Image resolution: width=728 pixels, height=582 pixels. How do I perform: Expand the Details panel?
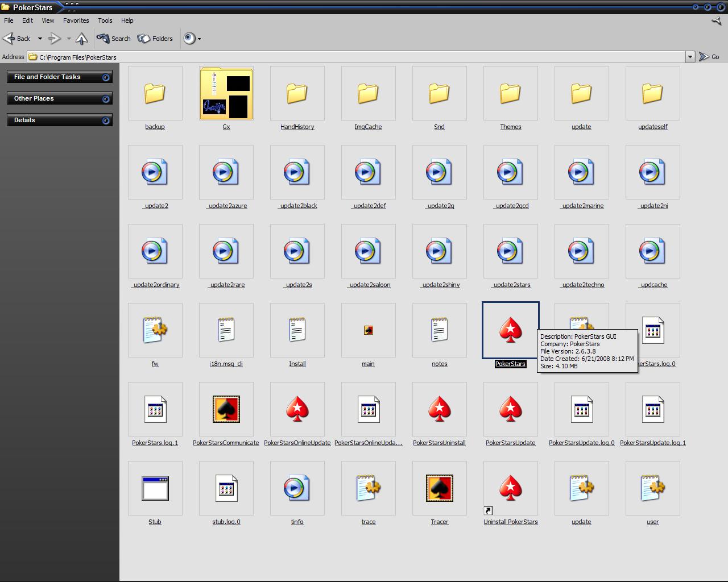(60, 120)
